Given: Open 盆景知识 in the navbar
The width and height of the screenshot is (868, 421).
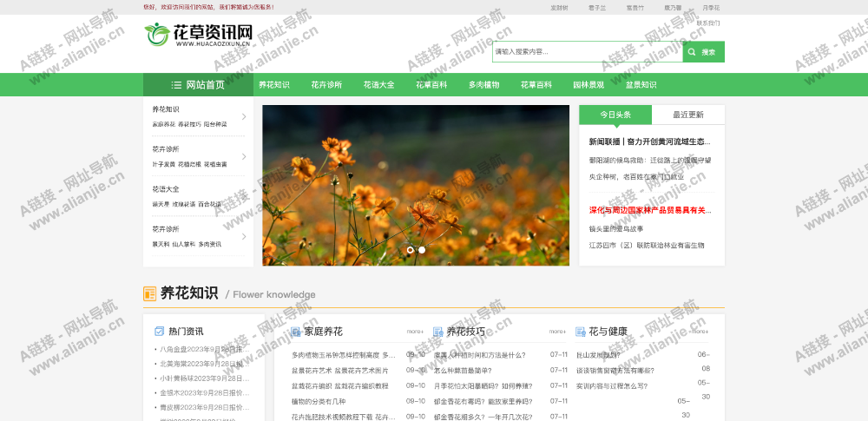Looking at the screenshot, I should click(641, 85).
